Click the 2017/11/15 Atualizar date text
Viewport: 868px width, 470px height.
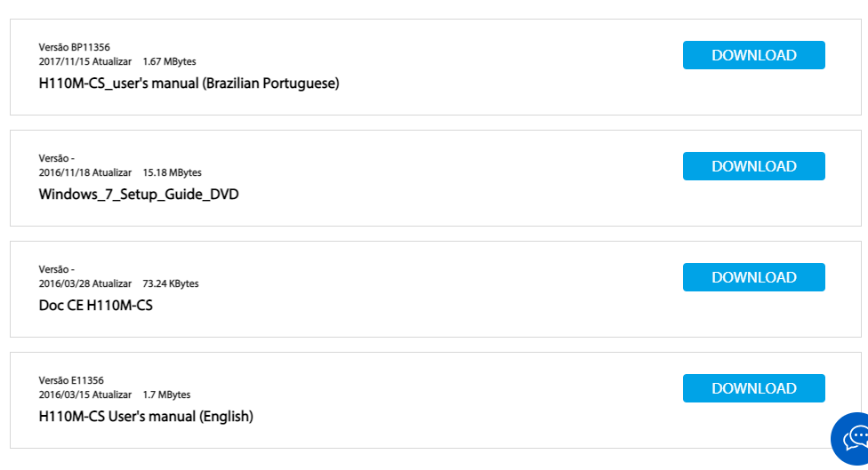[x=85, y=62]
